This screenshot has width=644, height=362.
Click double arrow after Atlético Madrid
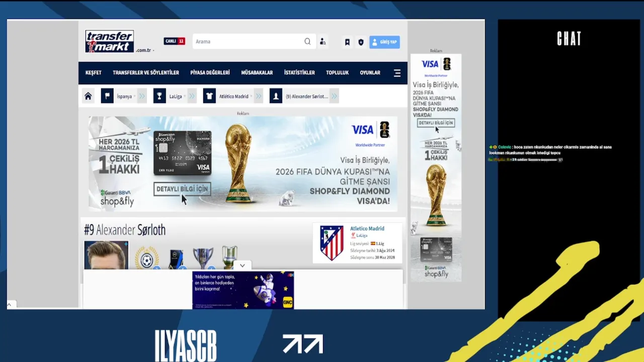pos(259,96)
